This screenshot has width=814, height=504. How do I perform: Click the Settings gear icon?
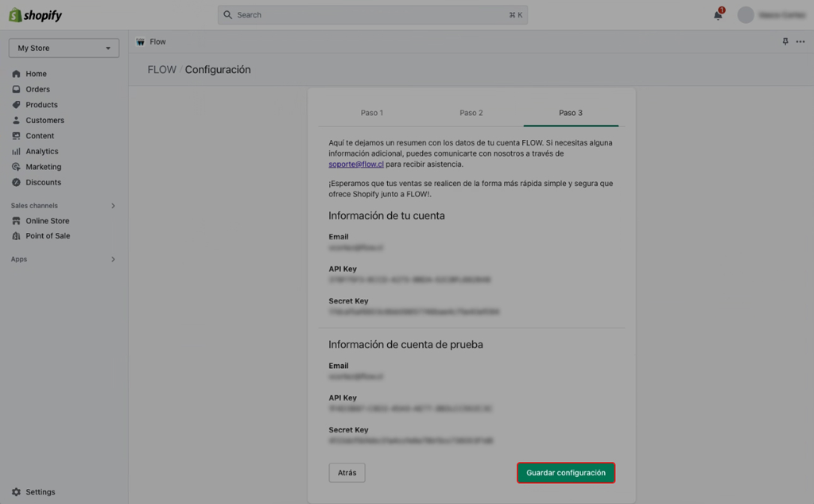tap(16, 492)
